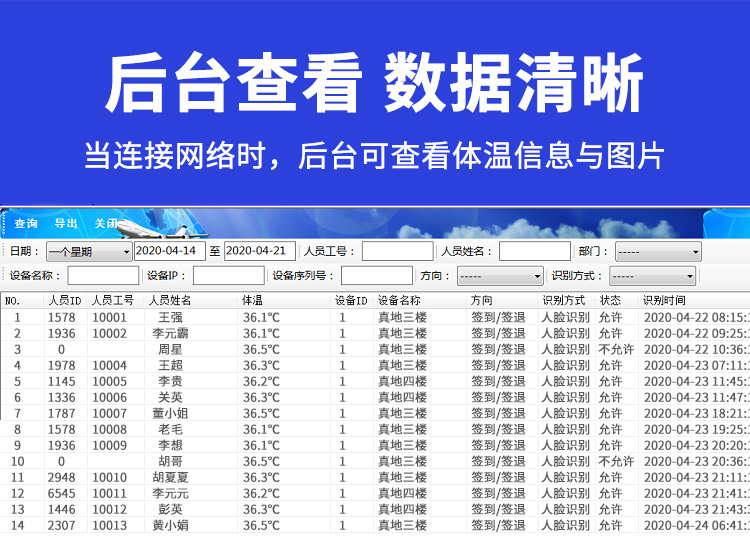Click the 设备IP text box

click(229, 276)
